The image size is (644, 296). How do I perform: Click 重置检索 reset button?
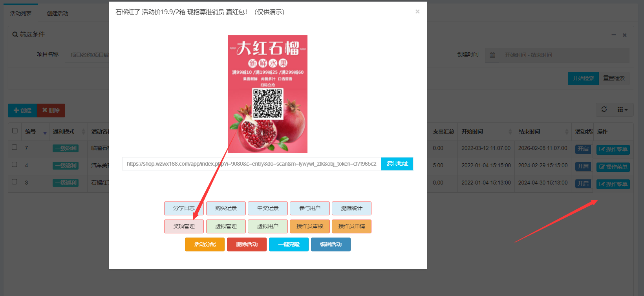coord(614,79)
